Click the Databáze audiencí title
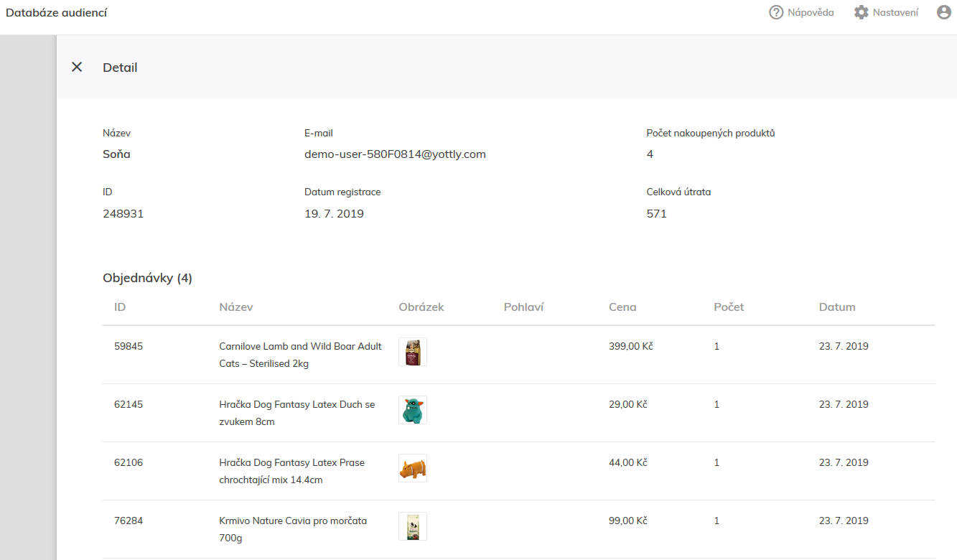This screenshot has width=957, height=560. coord(57,12)
